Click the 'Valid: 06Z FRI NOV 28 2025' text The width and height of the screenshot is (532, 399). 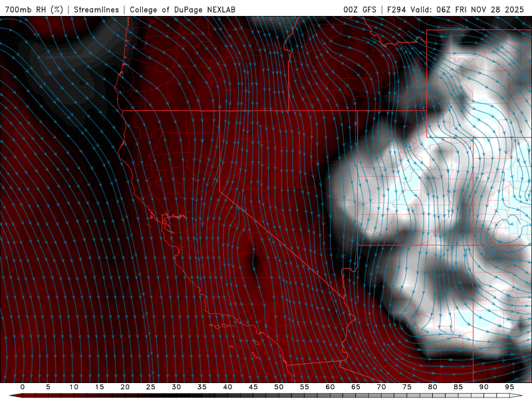click(x=467, y=9)
